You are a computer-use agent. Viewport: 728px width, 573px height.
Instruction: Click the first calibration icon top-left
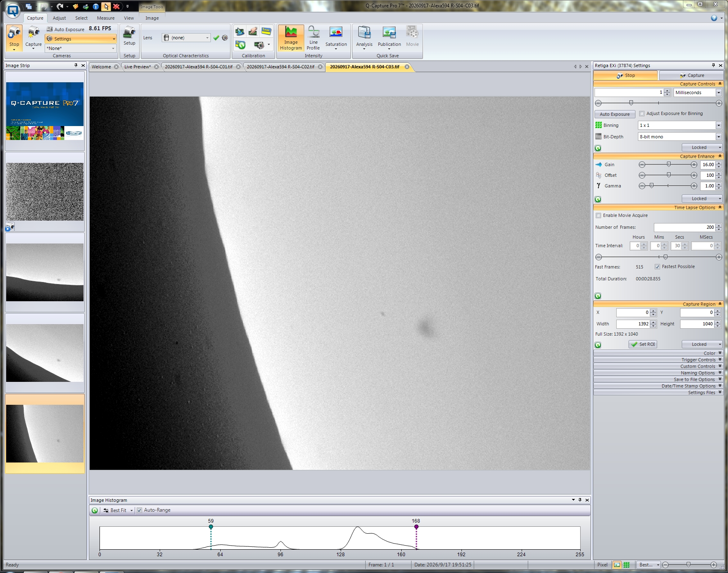[x=240, y=32]
